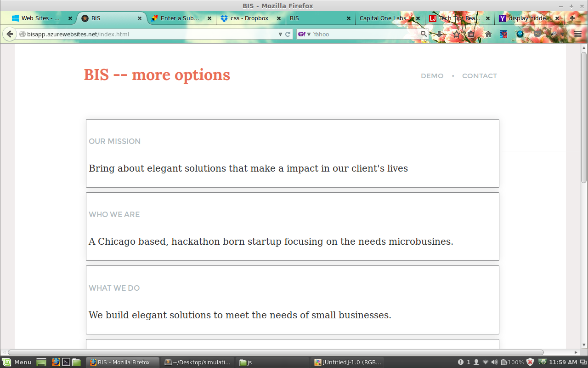Reload the page with the refresh icon

288,34
